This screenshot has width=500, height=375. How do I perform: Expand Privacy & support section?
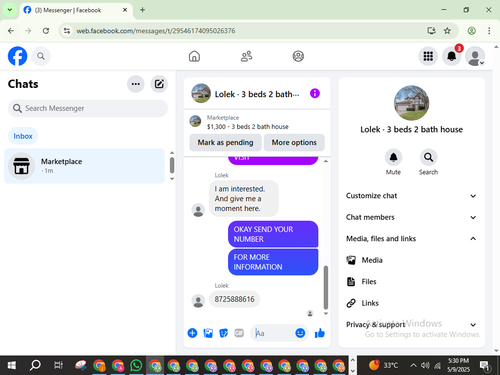(411, 325)
